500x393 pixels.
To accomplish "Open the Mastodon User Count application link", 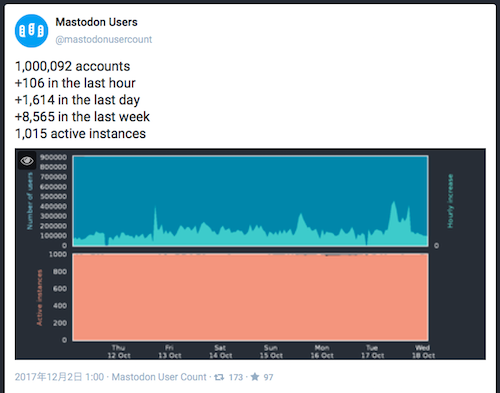I will [159, 377].
